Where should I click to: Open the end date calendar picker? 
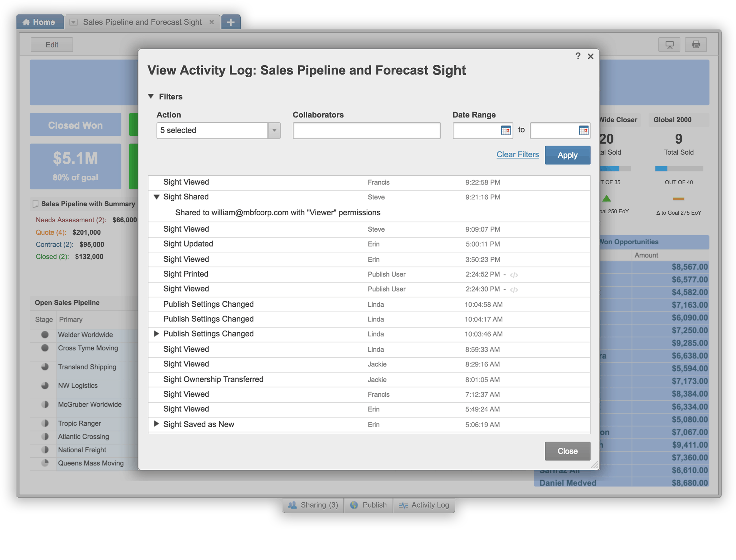pos(583,130)
